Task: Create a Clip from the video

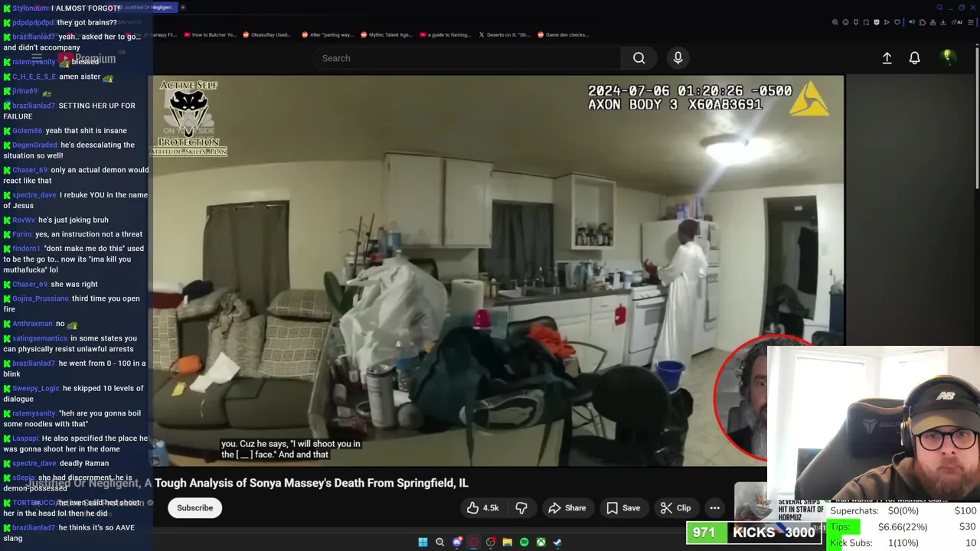Action: click(675, 507)
